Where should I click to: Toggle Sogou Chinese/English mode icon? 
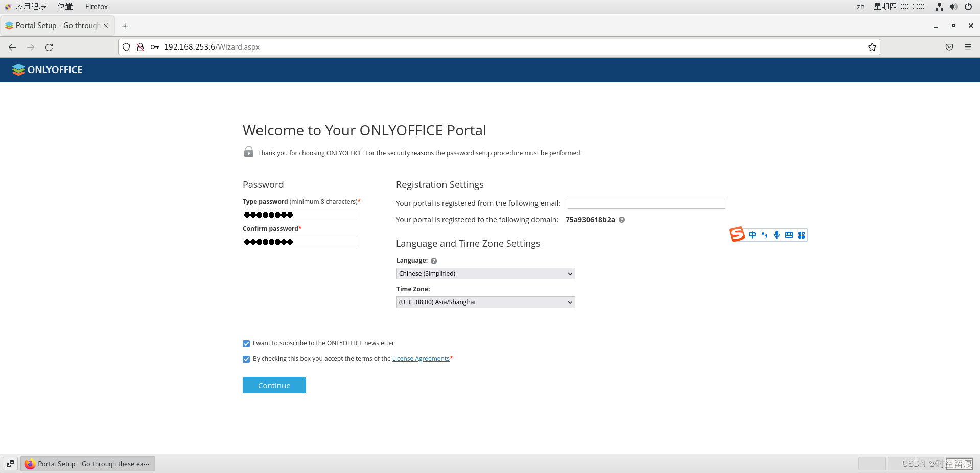752,235
